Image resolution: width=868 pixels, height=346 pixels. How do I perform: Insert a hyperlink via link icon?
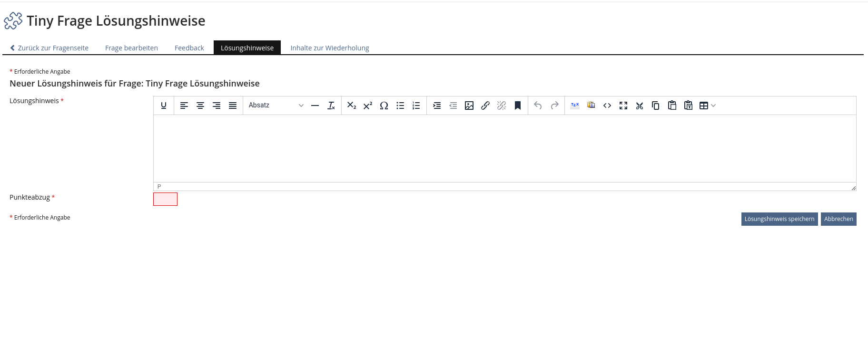485,106
